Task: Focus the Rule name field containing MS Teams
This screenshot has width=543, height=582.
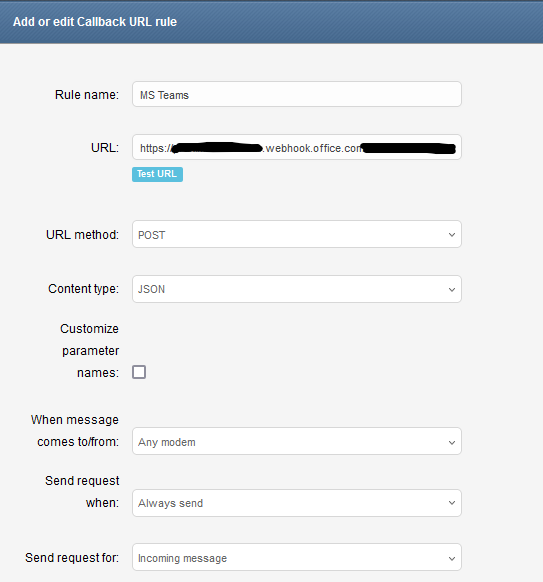Action: click(x=297, y=94)
